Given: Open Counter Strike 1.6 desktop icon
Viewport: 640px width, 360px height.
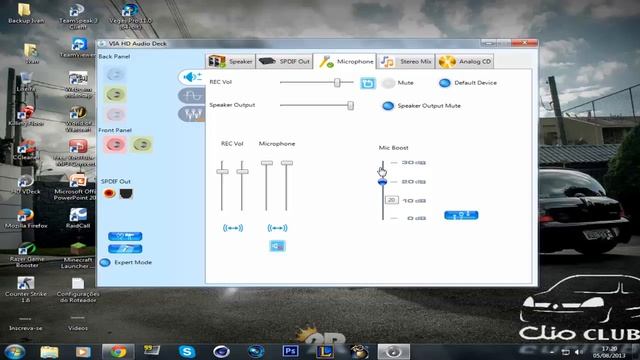Looking at the screenshot, I should tap(26, 289).
